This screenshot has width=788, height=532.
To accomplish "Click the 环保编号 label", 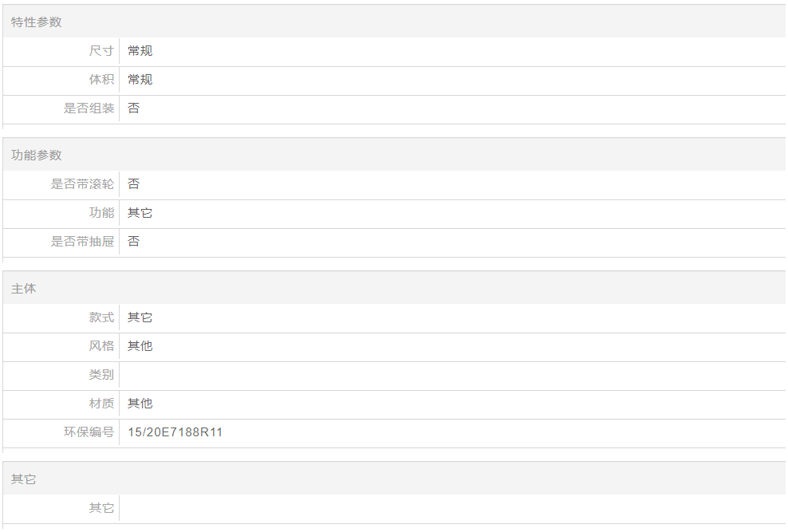I will (x=89, y=432).
